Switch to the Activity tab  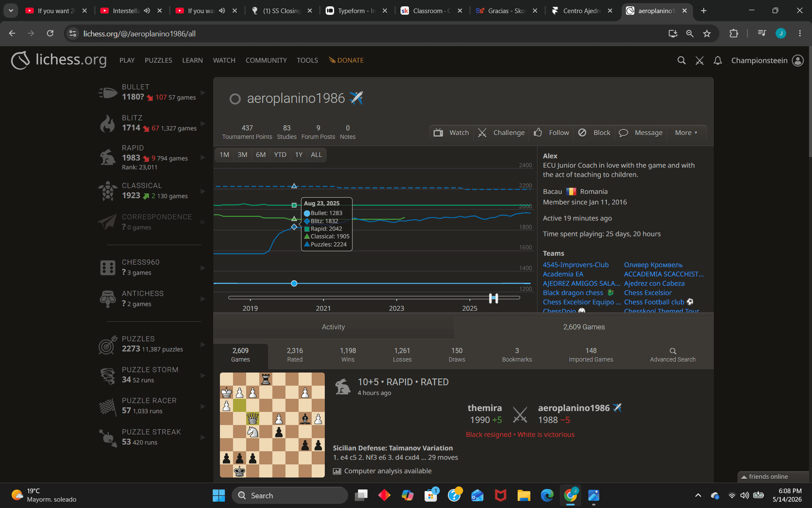(x=333, y=327)
